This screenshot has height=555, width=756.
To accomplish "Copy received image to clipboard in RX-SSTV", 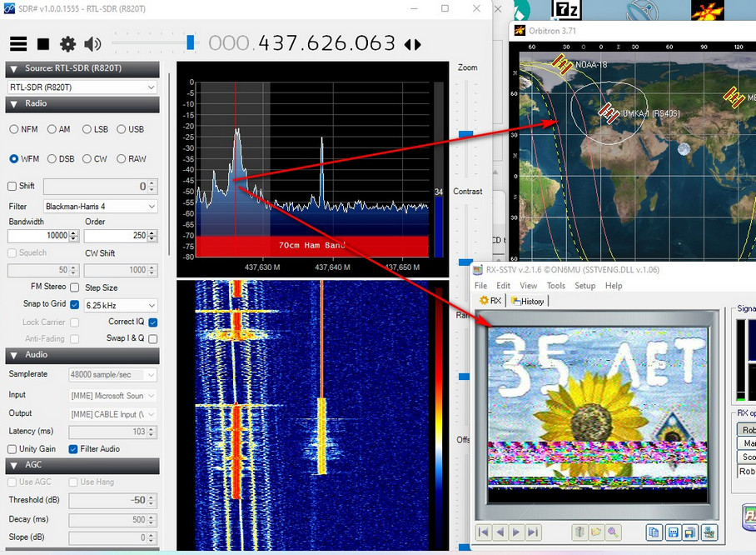I will [x=654, y=532].
